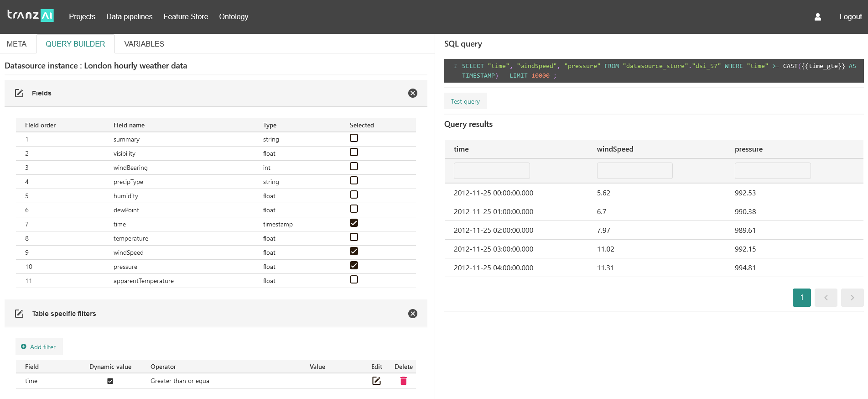
Task: Deselect the pressure field checkbox
Action: [354, 265]
